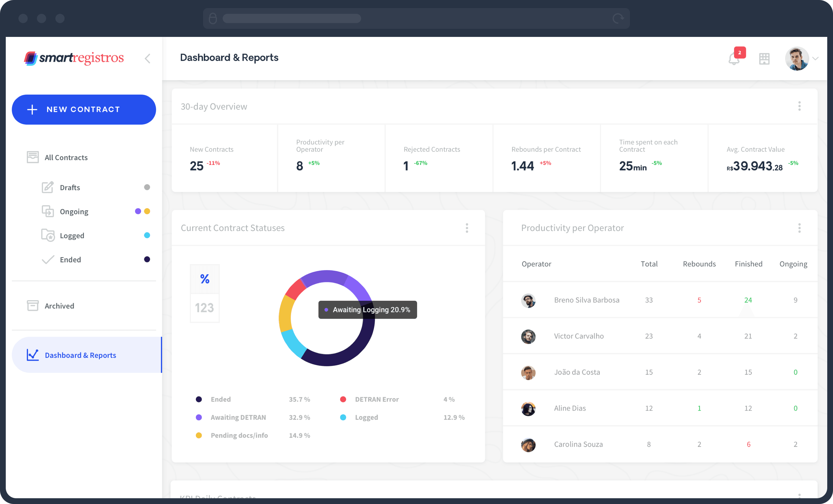Open Dashboard & Reports menu item
Viewport: 833px width, 504px height.
point(80,355)
